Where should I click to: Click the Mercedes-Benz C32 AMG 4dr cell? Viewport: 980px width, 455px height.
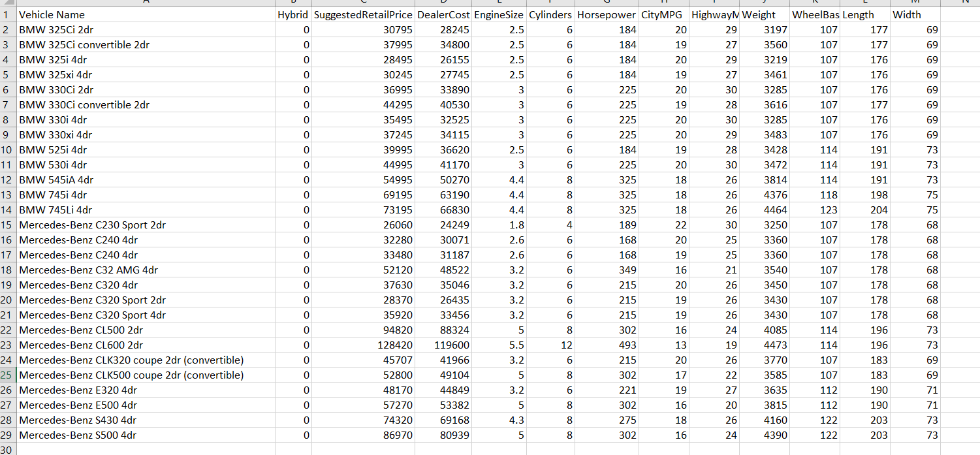[146, 270]
